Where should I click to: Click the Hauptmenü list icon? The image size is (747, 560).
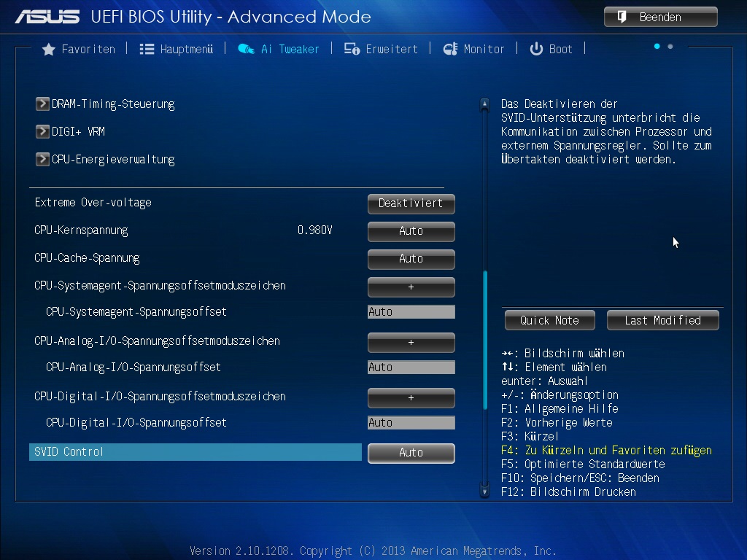(x=147, y=49)
